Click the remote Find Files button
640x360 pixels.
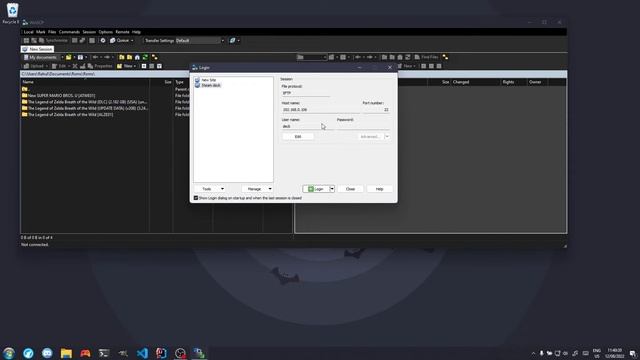pos(427,57)
